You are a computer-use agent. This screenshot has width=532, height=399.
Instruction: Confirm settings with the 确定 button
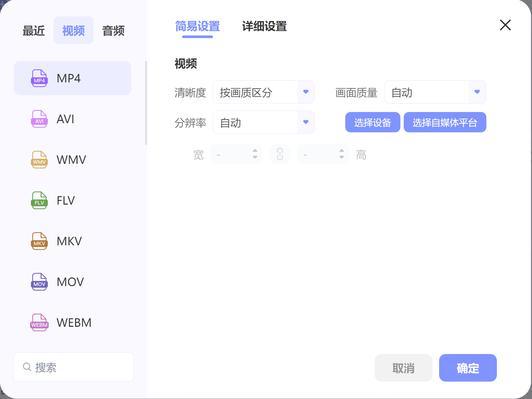tap(468, 368)
